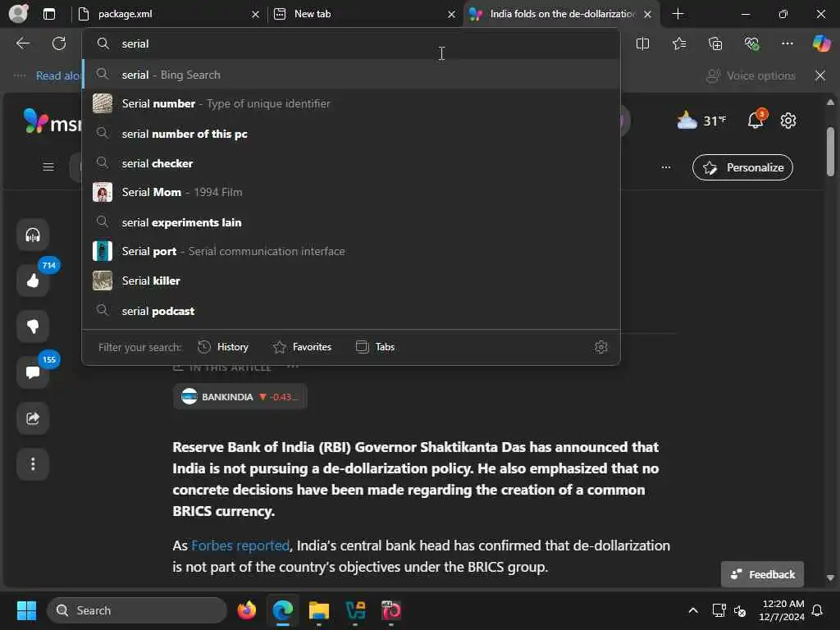Image resolution: width=840 pixels, height=630 pixels.
Task: Switch to the New tab tab
Action: (364, 14)
